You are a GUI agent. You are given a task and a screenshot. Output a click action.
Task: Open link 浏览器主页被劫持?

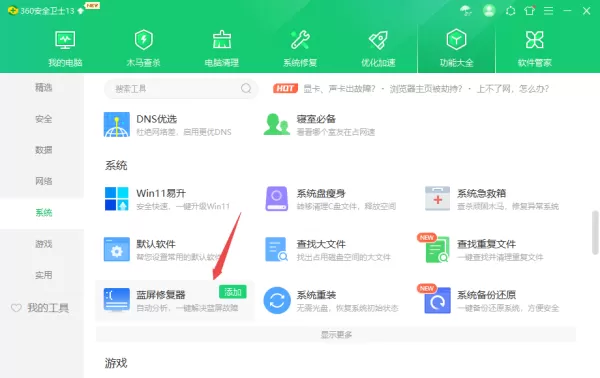[x=426, y=89]
